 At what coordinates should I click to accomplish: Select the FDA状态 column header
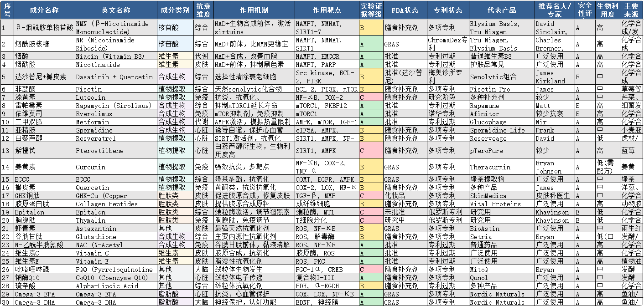[405, 10]
